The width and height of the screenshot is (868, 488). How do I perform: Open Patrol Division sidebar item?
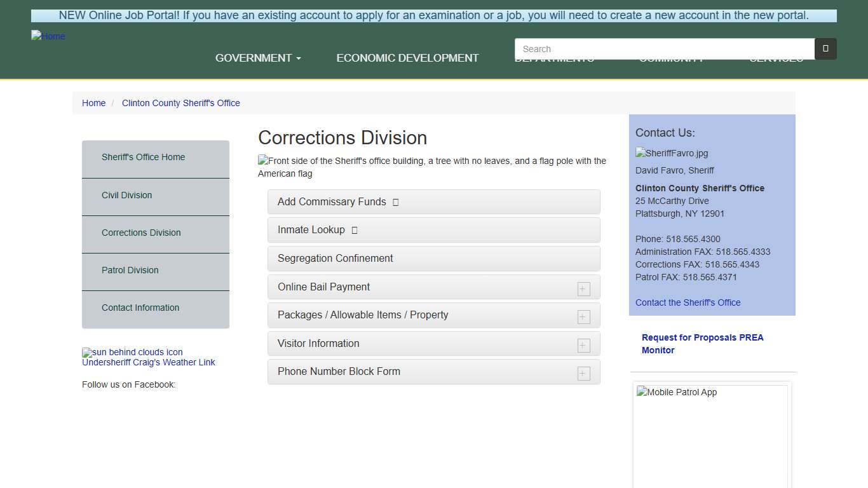[x=130, y=270]
